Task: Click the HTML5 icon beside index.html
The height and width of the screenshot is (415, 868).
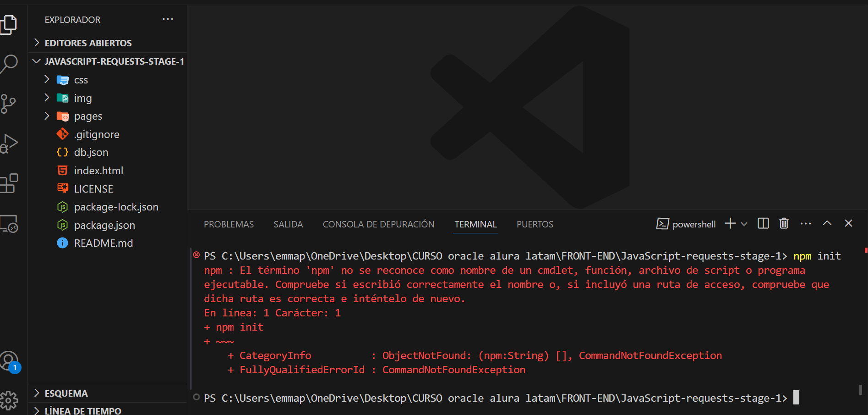Action: (x=62, y=171)
